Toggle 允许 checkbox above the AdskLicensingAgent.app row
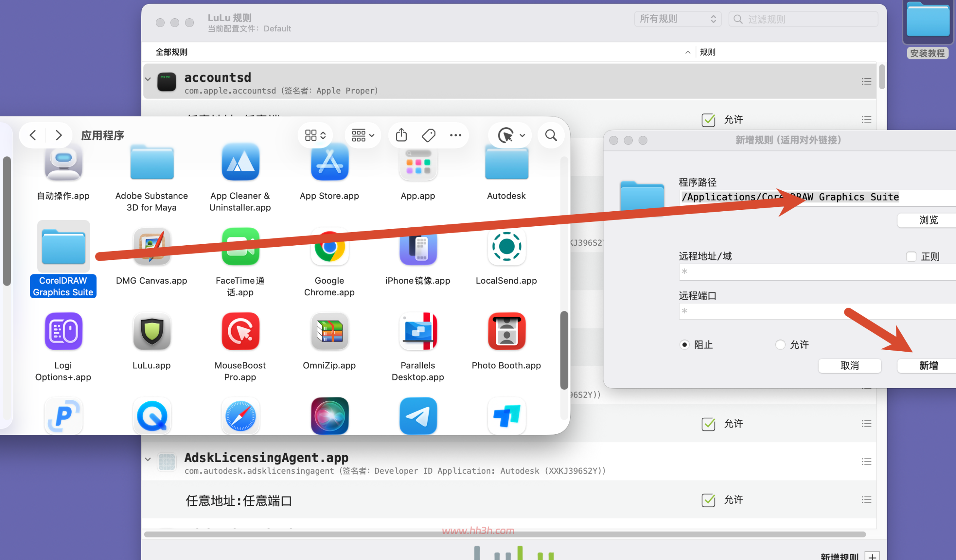Image resolution: width=956 pixels, height=560 pixels. 708,424
